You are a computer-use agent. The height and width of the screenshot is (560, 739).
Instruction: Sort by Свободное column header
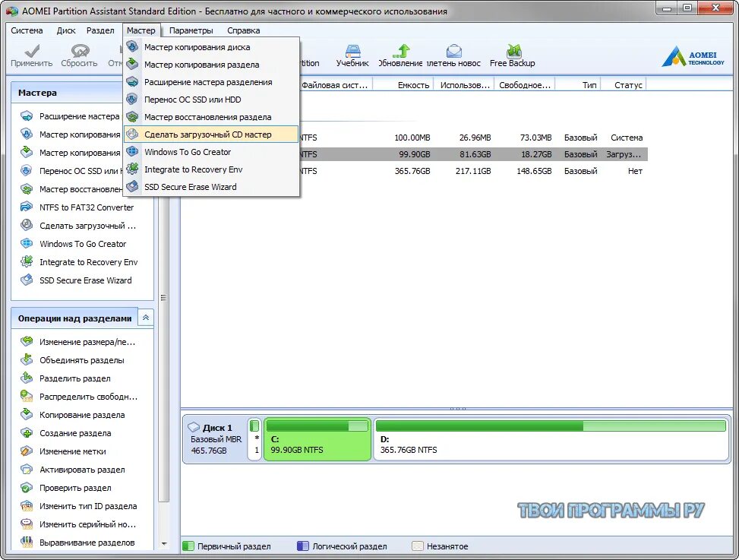(x=525, y=85)
